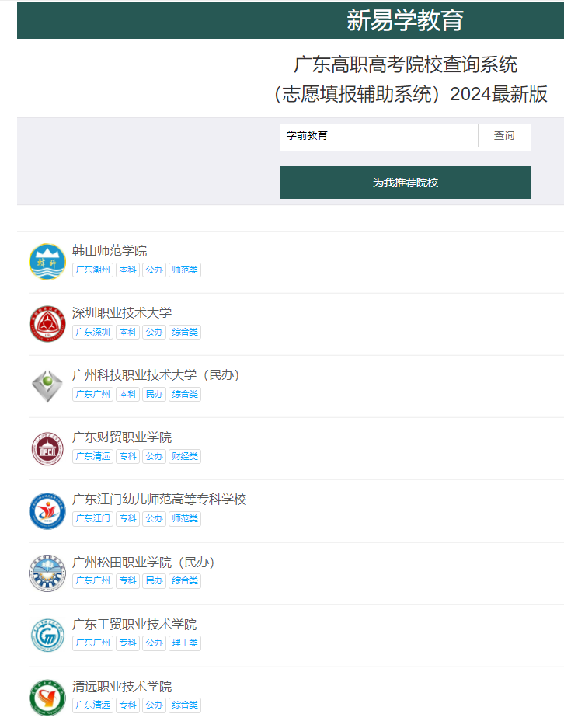Click the 广东财贸职业学院 logo
This screenshot has width=564, height=728.
pyautogui.click(x=47, y=448)
